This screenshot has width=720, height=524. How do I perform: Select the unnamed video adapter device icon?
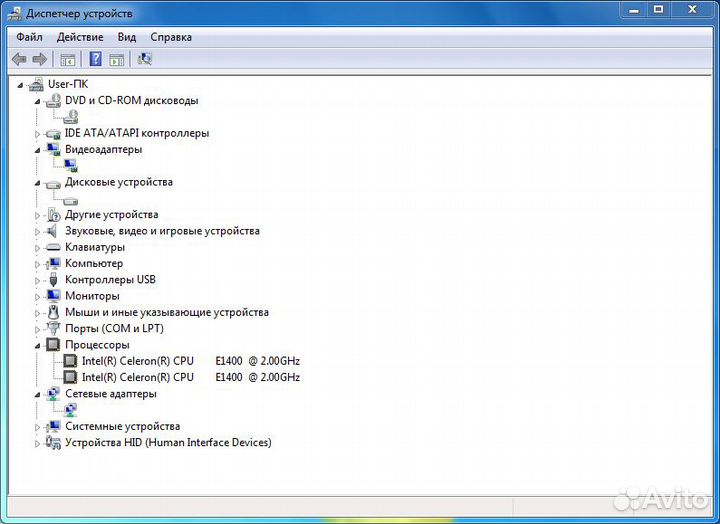(x=71, y=165)
